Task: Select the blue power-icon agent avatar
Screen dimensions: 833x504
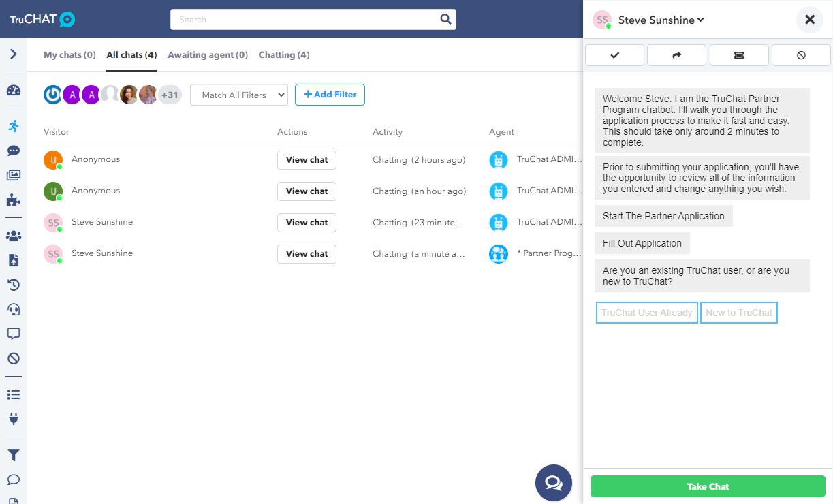Action: tap(52, 95)
